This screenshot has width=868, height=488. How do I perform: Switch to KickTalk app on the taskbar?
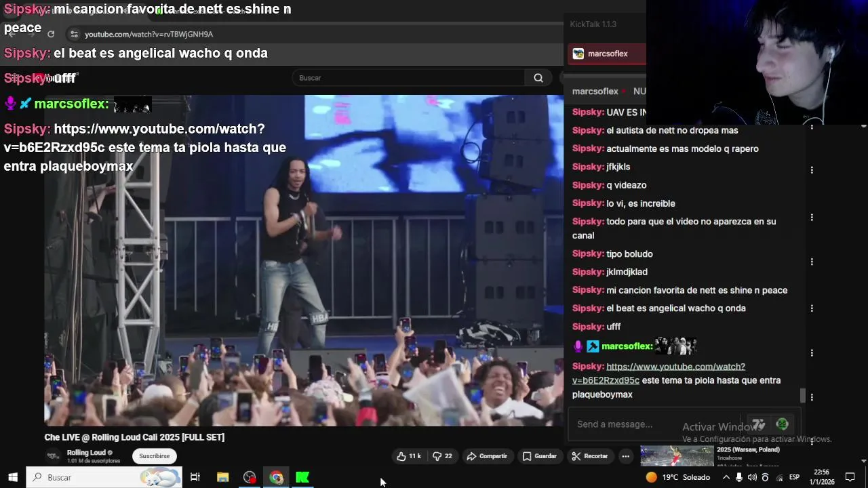(302, 477)
